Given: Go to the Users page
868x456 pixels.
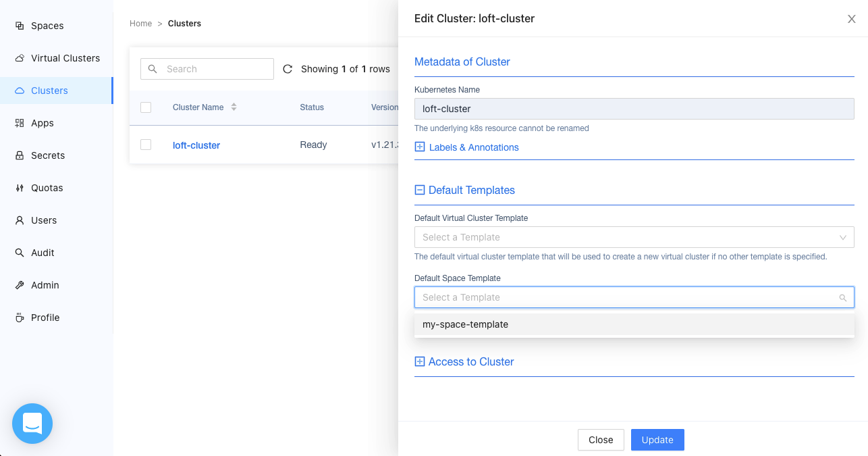Looking at the screenshot, I should [x=44, y=220].
